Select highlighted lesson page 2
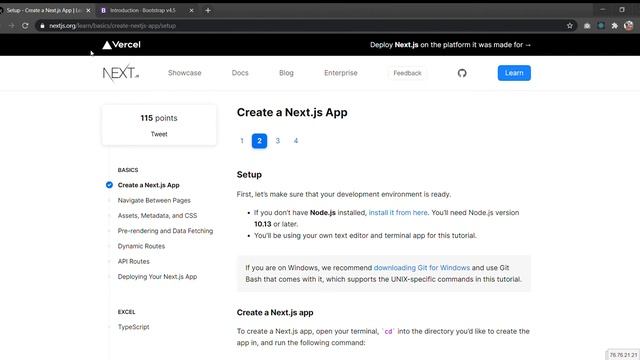640x360 pixels. (259, 141)
